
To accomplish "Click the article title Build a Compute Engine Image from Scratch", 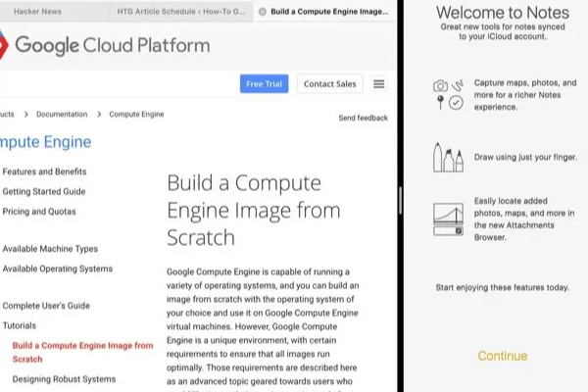I will (x=254, y=210).
